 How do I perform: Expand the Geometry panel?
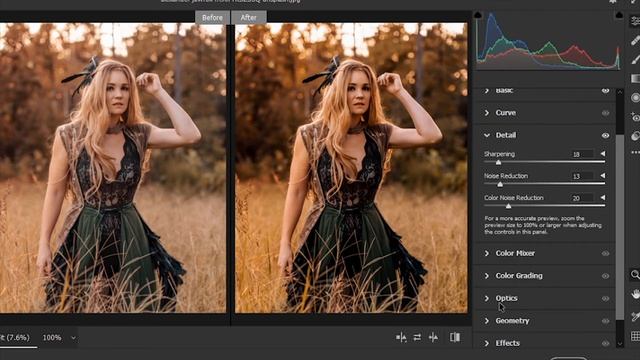pyautogui.click(x=487, y=321)
